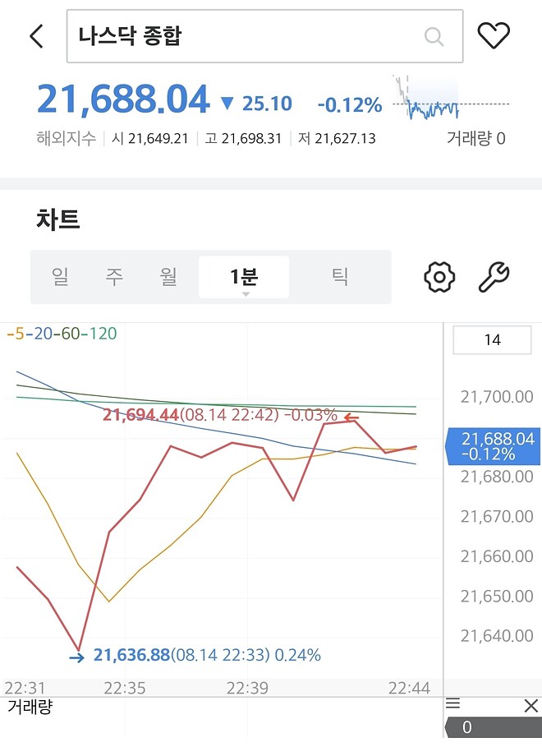542x756 pixels.
Task: Go back using the left arrow
Action: click(x=34, y=36)
